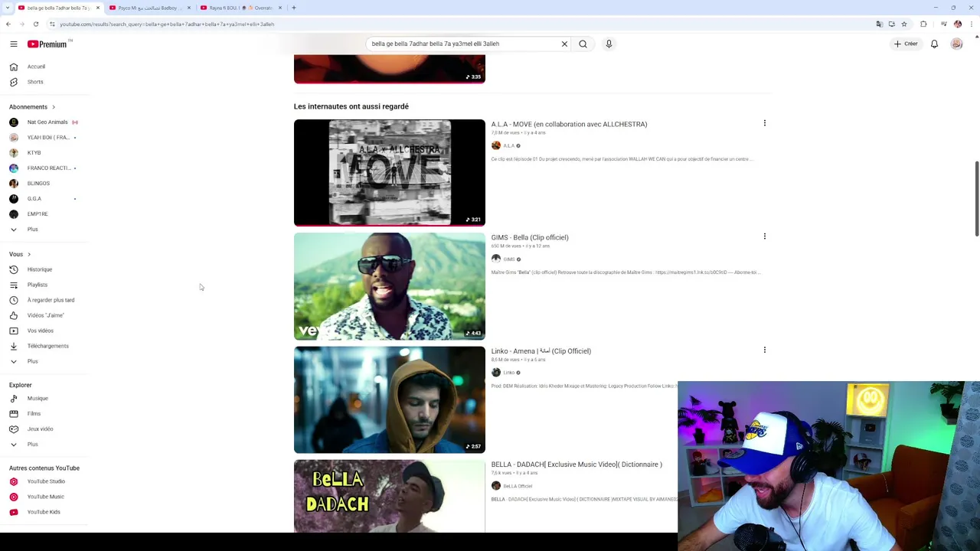Open the GIMS - Bella (Clip officiel) title
This screenshot has width=980, height=551.
pyautogui.click(x=530, y=237)
